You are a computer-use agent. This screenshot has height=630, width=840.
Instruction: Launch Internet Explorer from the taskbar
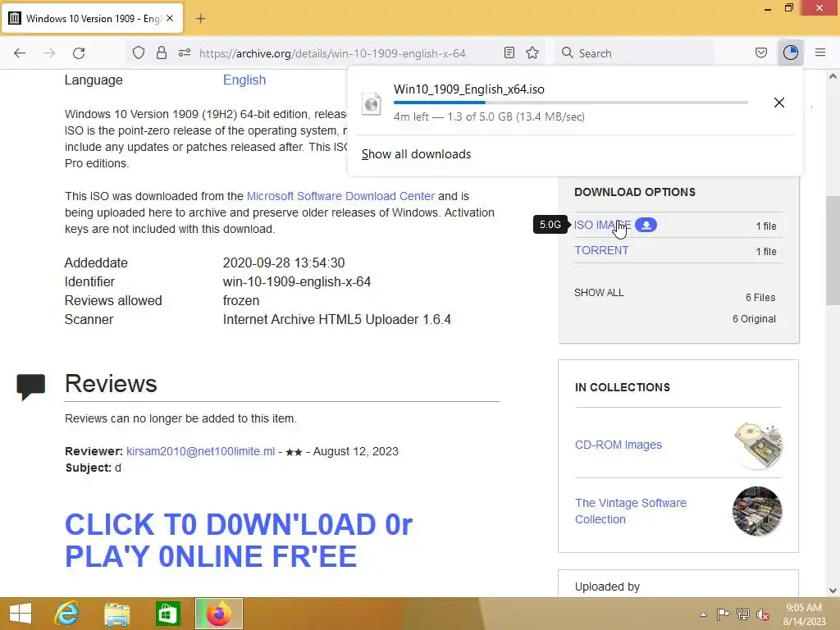tap(67, 614)
